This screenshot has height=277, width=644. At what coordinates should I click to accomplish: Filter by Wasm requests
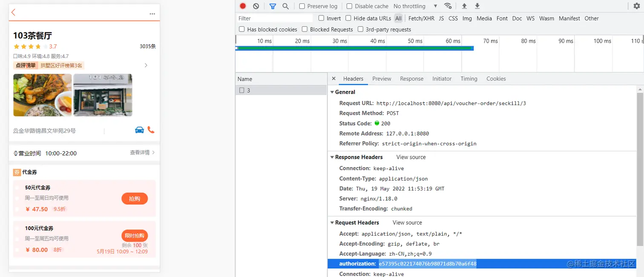coord(546,18)
